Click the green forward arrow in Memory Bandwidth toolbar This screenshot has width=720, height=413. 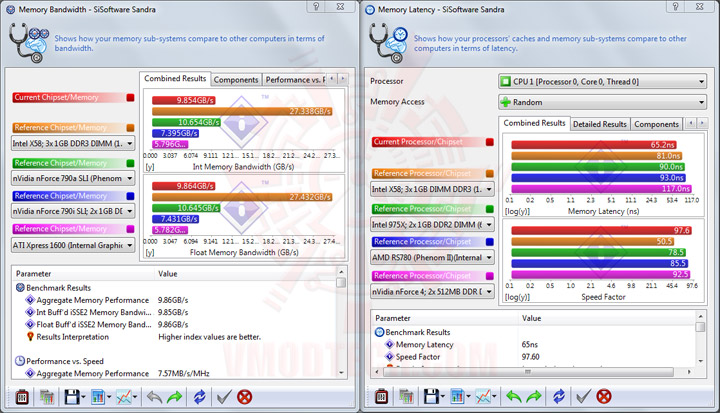[175, 396]
